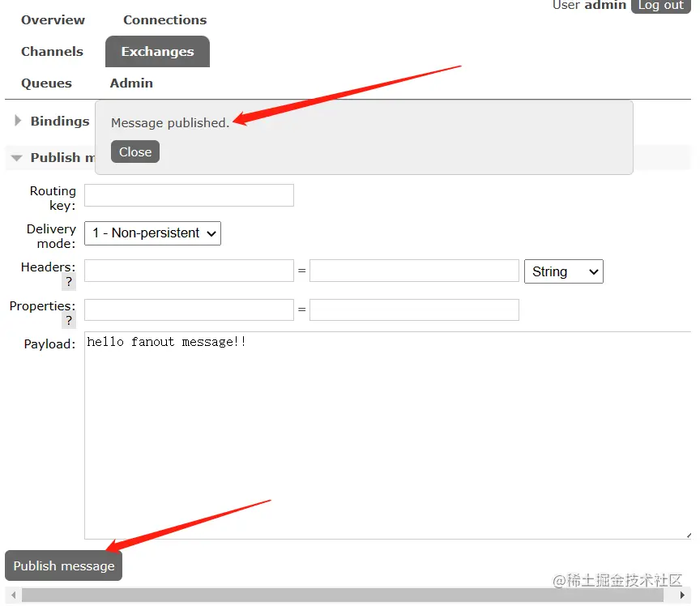This screenshot has width=700, height=606.
Task: Expand the Bindings section
Action: coord(52,121)
